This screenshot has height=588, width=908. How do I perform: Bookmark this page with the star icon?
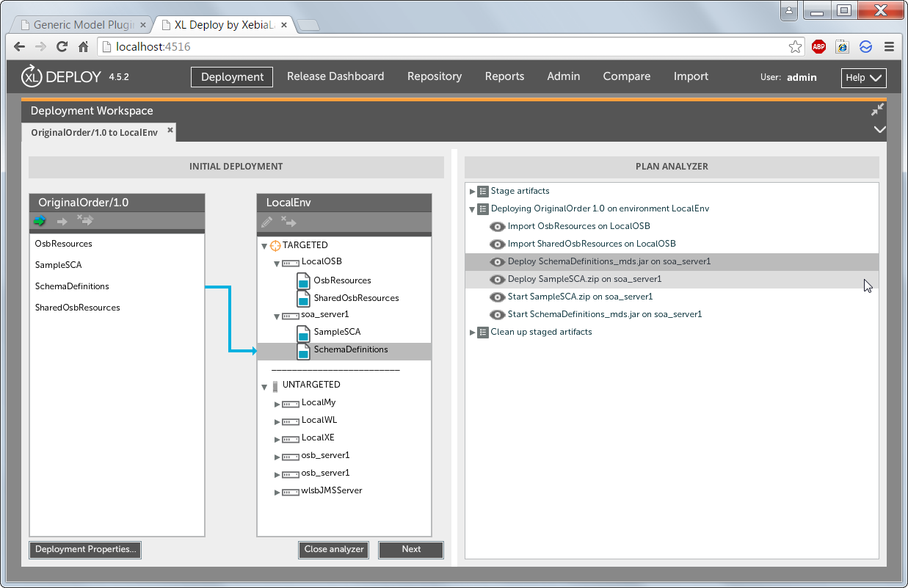[x=796, y=47]
